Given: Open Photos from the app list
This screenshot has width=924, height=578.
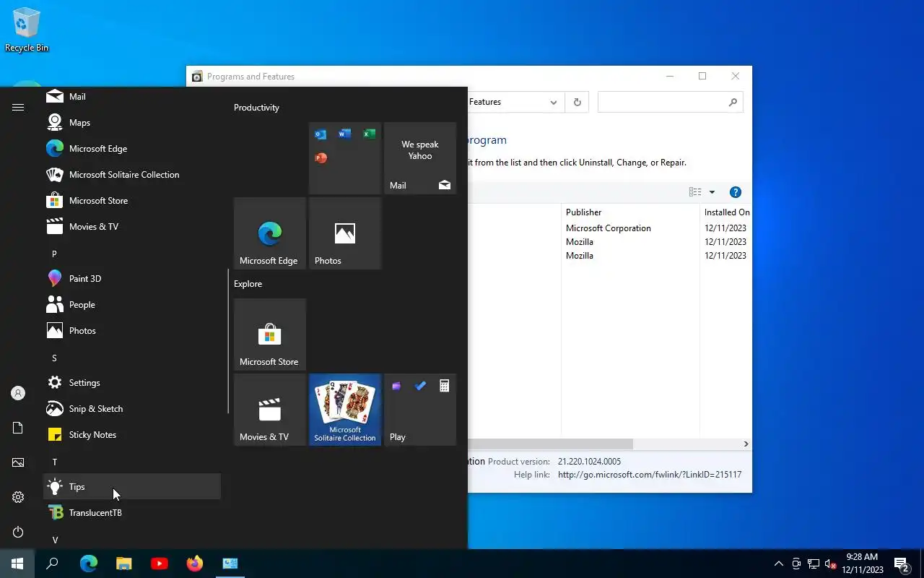Looking at the screenshot, I should [132, 331].
